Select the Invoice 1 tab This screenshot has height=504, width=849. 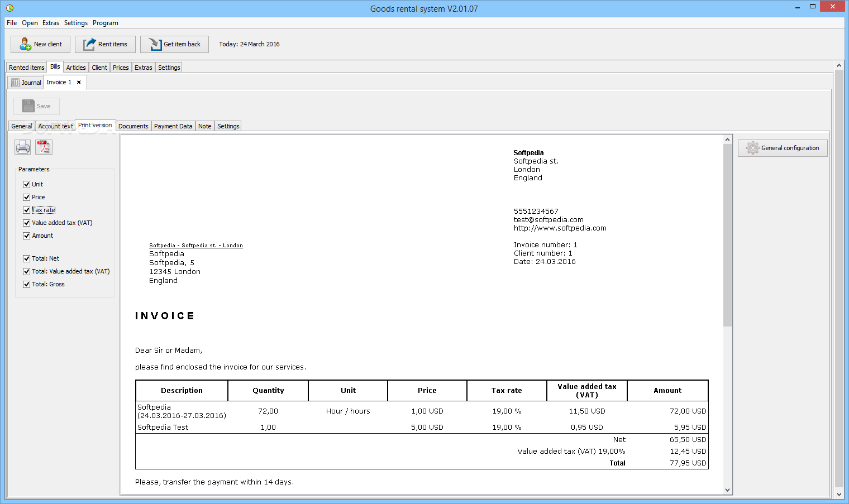pos(59,82)
